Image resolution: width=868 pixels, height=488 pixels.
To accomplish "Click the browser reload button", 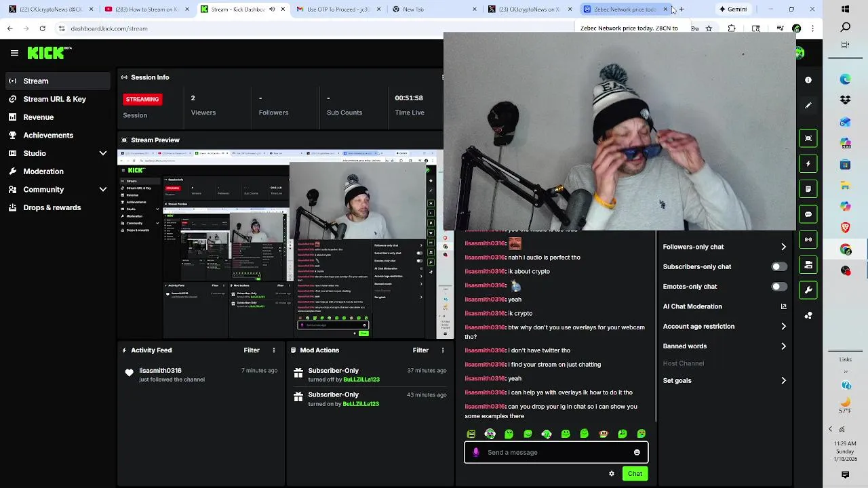I will click(42, 28).
